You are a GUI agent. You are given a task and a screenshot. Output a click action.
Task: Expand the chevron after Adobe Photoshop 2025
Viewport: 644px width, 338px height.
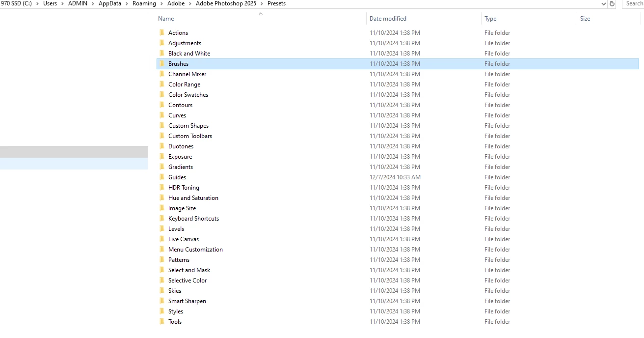coord(262,3)
